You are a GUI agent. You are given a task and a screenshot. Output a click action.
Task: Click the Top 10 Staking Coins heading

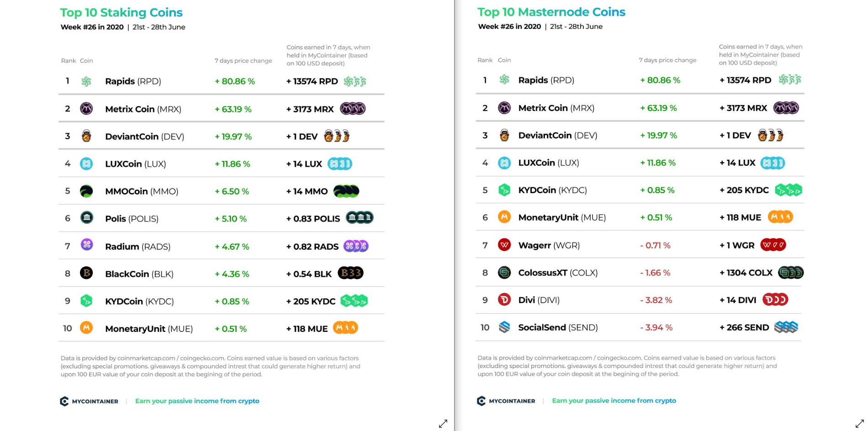pos(121,12)
